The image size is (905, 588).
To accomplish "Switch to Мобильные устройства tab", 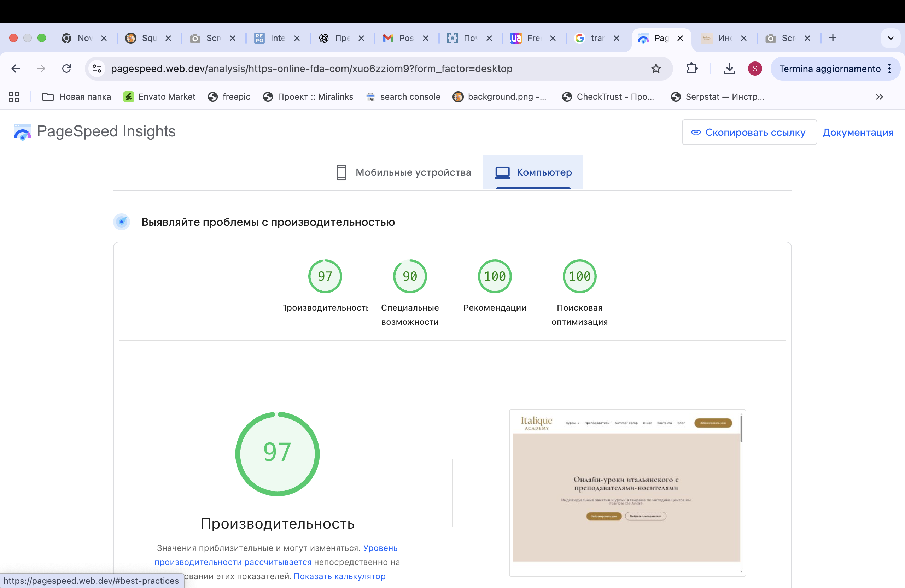I will click(404, 172).
